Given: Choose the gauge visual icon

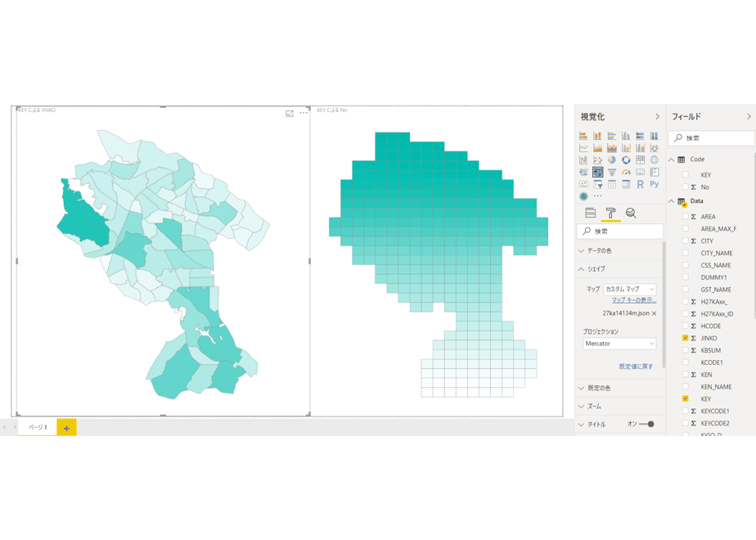Looking at the screenshot, I should click(x=626, y=172).
